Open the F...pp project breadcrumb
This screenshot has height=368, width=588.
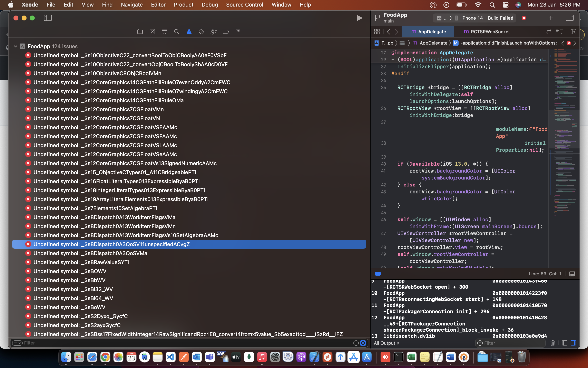click(x=384, y=43)
